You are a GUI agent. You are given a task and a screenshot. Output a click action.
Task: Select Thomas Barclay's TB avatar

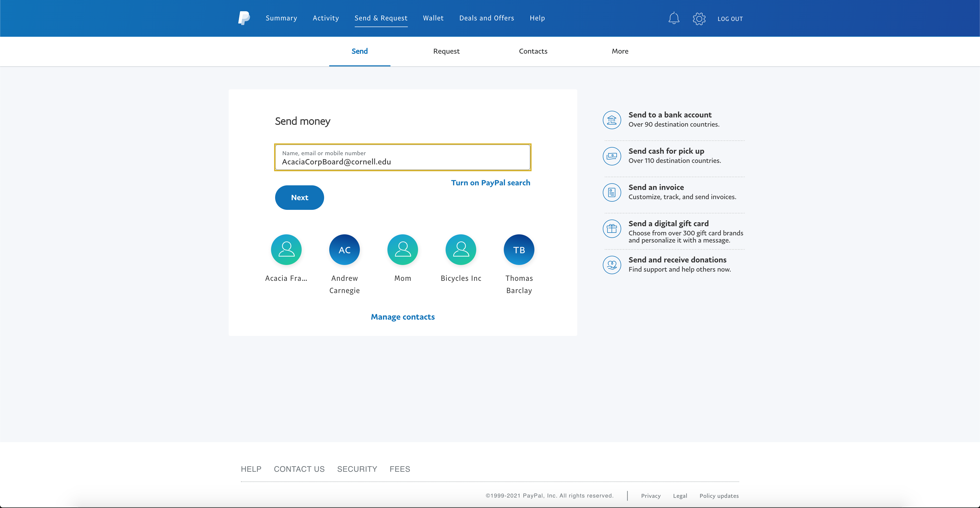click(519, 250)
